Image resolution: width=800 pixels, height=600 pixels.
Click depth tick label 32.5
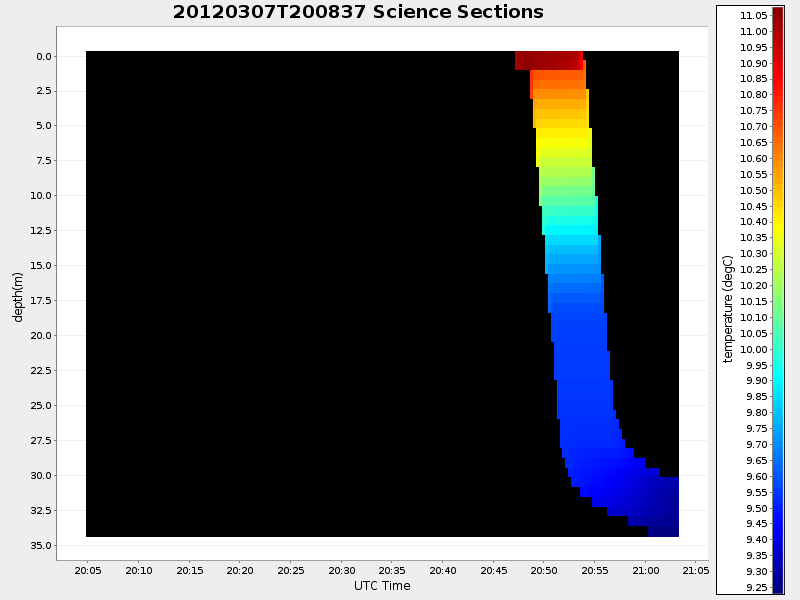click(x=41, y=511)
